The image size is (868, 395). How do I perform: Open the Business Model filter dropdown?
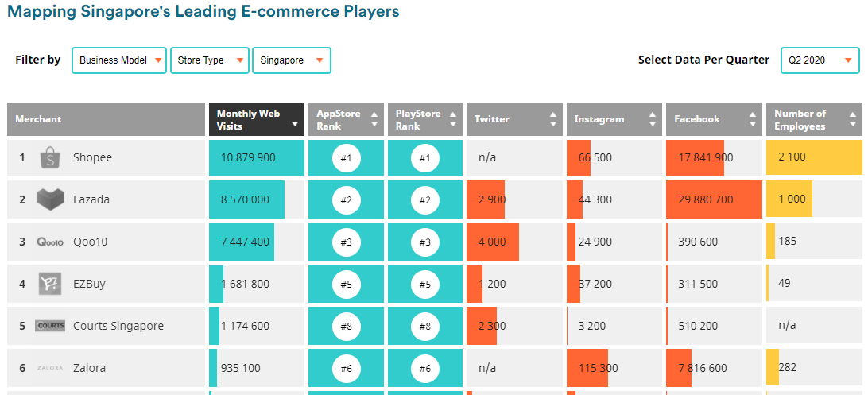(119, 60)
